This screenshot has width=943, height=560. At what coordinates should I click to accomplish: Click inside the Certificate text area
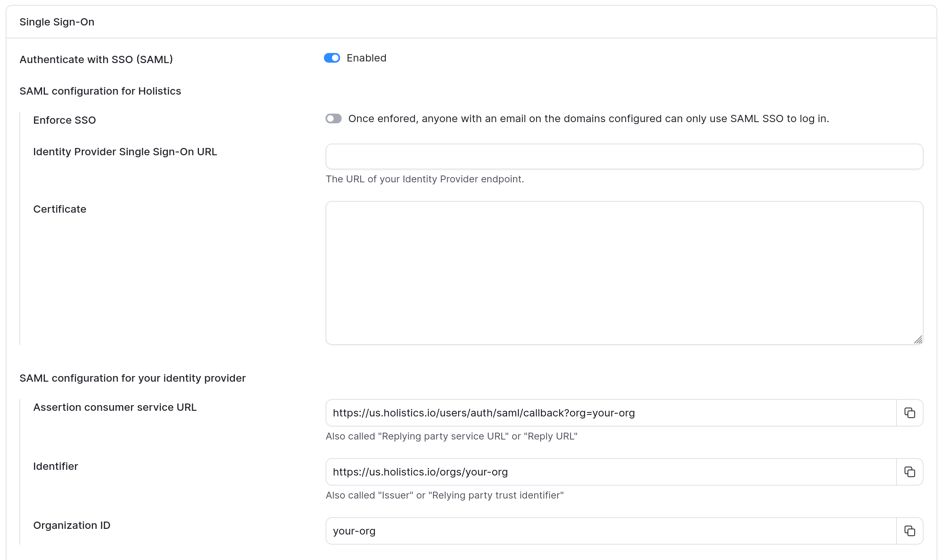click(x=624, y=273)
